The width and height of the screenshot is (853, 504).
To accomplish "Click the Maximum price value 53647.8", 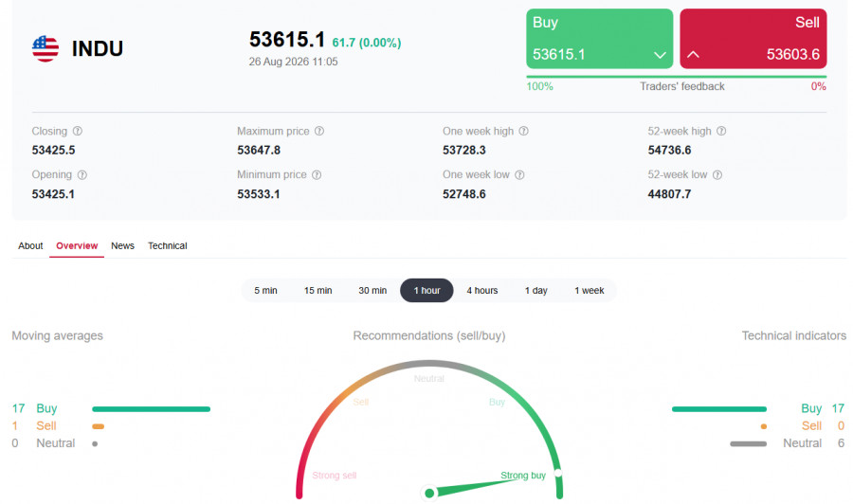I will (x=259, y=150).
